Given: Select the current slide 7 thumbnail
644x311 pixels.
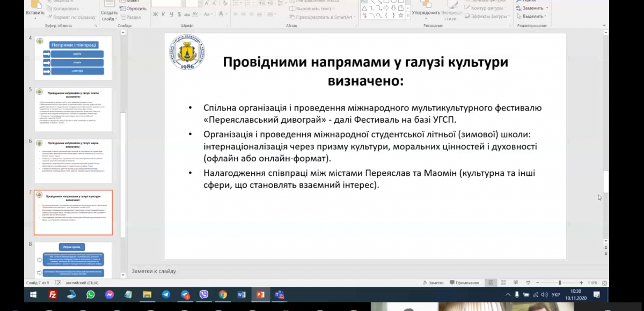Looking at the screenshot, I should point(73,212).
